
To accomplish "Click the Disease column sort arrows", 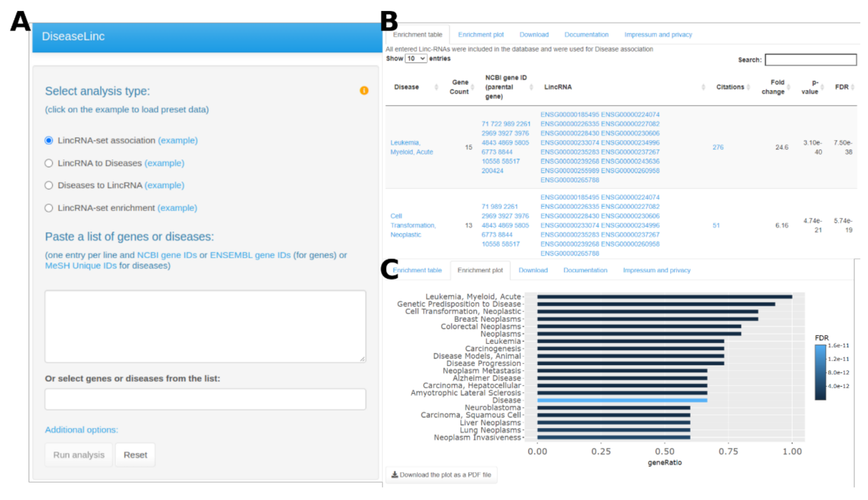I will tap(436, 87).
